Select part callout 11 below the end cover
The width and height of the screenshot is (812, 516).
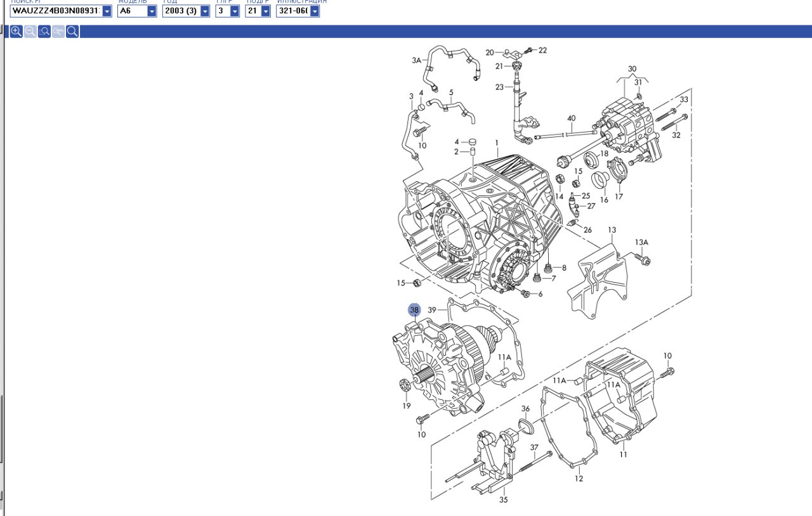click(x=624, y=454)
